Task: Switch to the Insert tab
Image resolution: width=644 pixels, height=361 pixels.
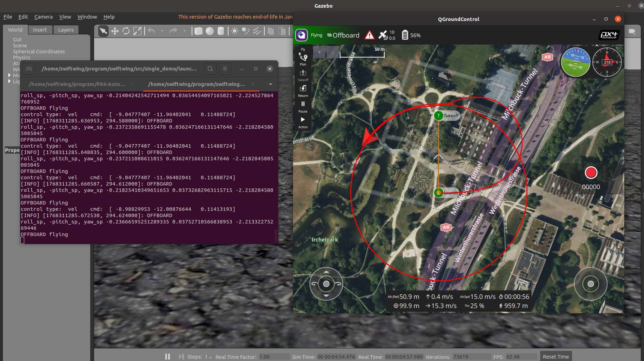Action: click(40, 30)
